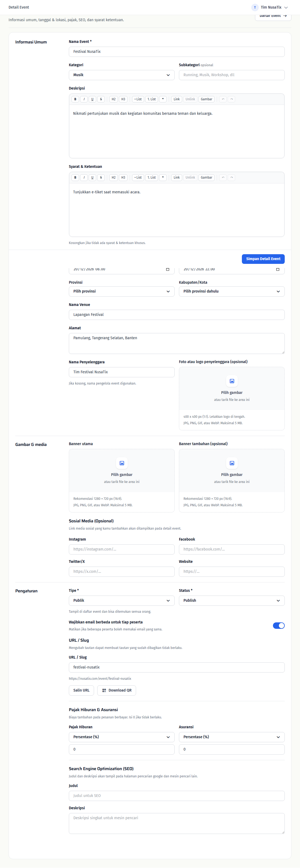Click the image icon under Banner utama

(122, 463)
